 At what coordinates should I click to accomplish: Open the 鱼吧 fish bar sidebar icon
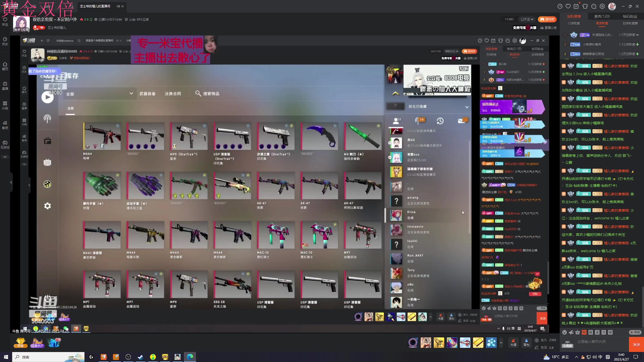coord(5,125)
